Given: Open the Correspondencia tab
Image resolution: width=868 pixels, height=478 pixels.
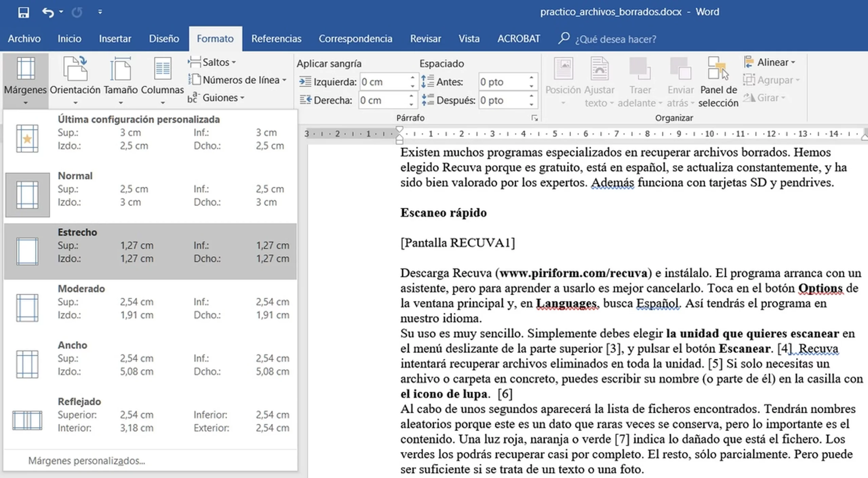Looking at the screenshot, I should tap(355, 39).
